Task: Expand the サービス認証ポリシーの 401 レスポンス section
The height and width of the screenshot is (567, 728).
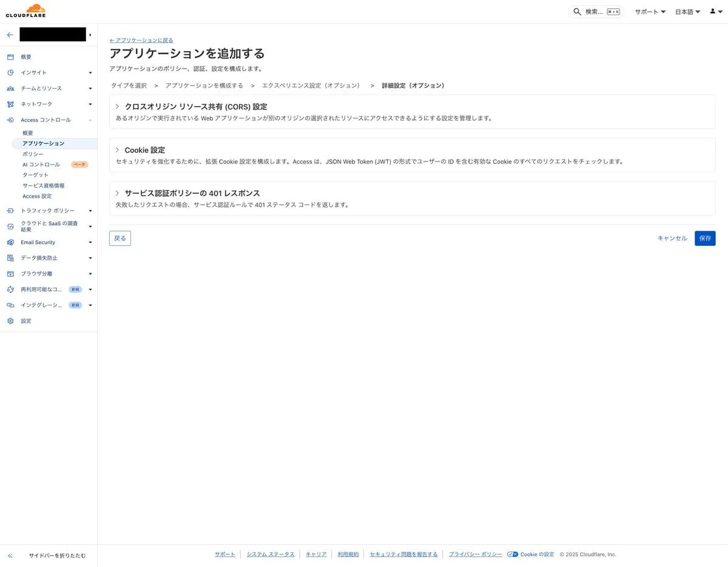Action: click(118, 193)
